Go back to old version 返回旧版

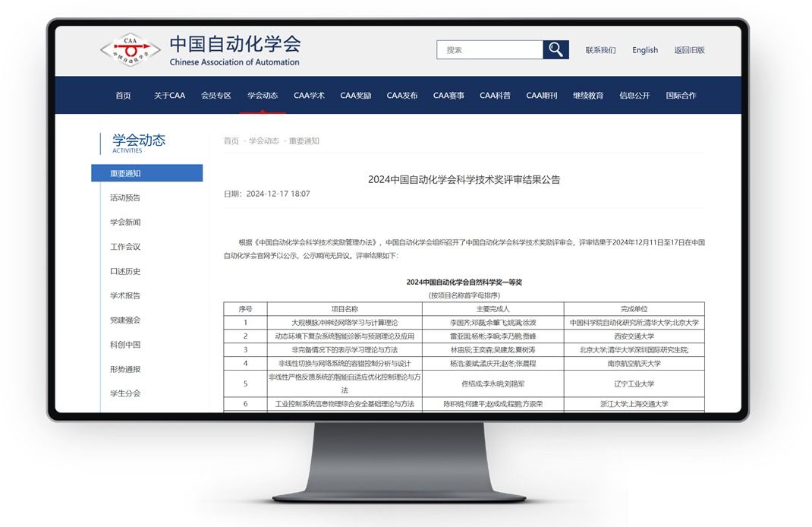click(689, 50)
